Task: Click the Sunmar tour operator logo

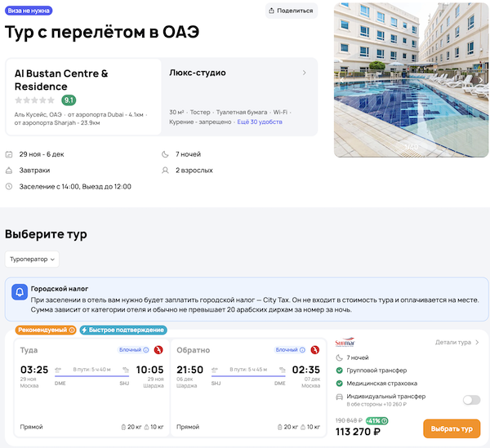Action: coord(345,343)
